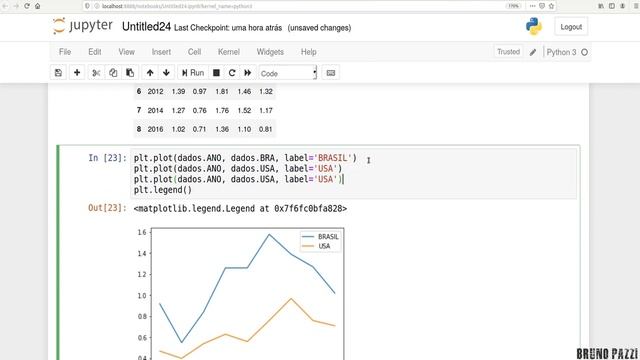640x360 pixels.
Task: Open the Kernel menu
Action: (x=229, y=52)
